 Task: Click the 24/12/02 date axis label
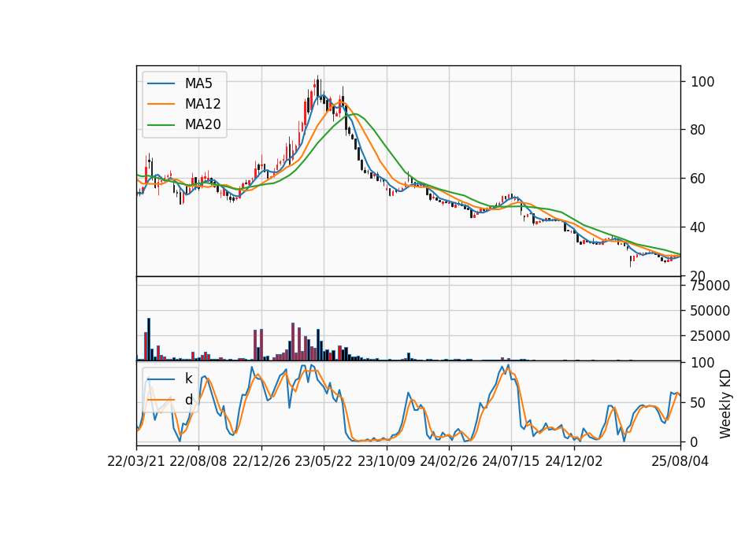pos(573,461)
